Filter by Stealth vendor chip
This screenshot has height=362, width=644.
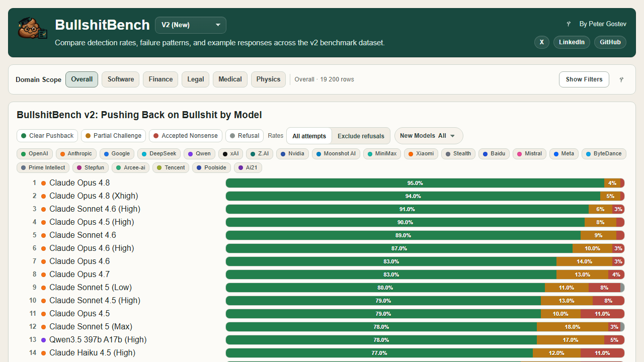458,154
